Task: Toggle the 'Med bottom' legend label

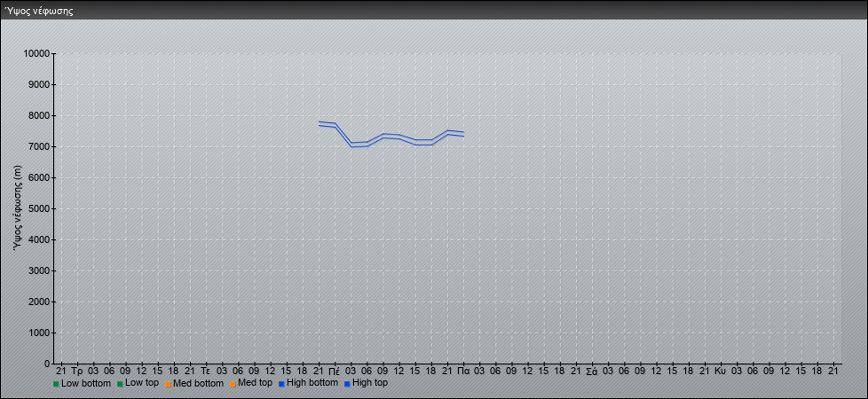Action: [x=198, y=383]
